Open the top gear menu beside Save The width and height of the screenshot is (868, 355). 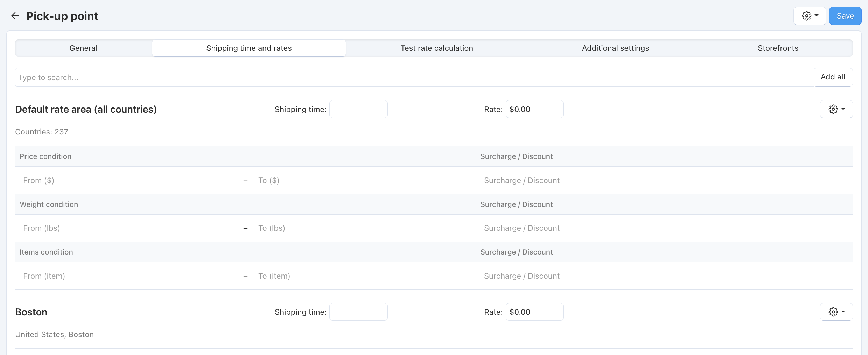pos(810,16)
